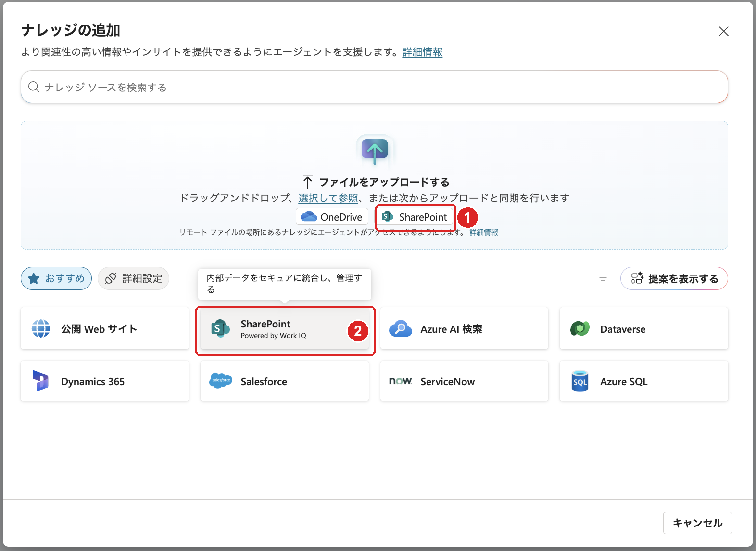Screen dimensions: 756x551
Task: Select the Salesforce card
Action: click(285, 381)
